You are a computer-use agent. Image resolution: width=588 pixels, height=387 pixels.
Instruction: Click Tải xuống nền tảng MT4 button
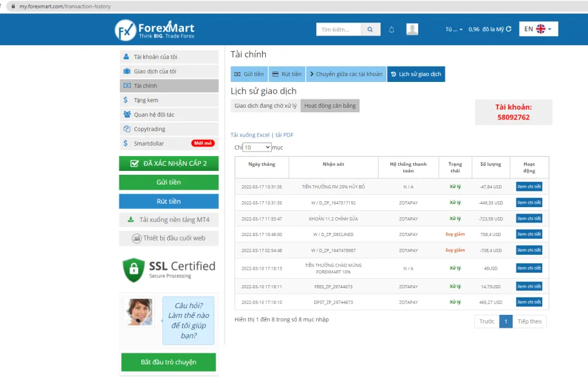[x=168, y=219]
